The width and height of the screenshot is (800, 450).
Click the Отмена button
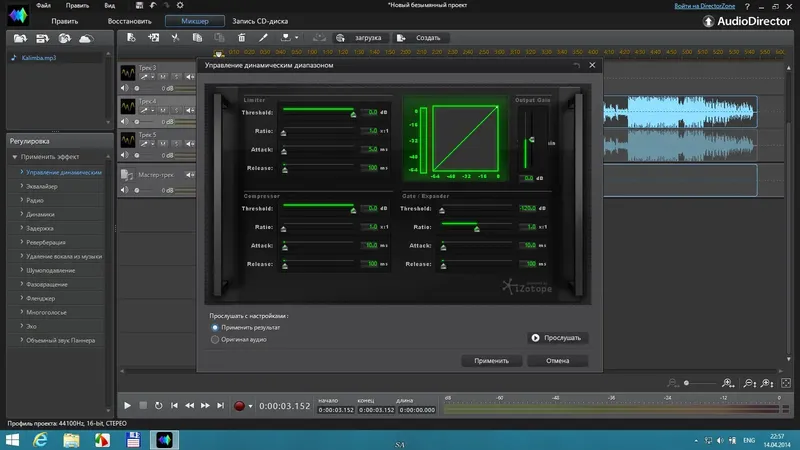(560, 360)
